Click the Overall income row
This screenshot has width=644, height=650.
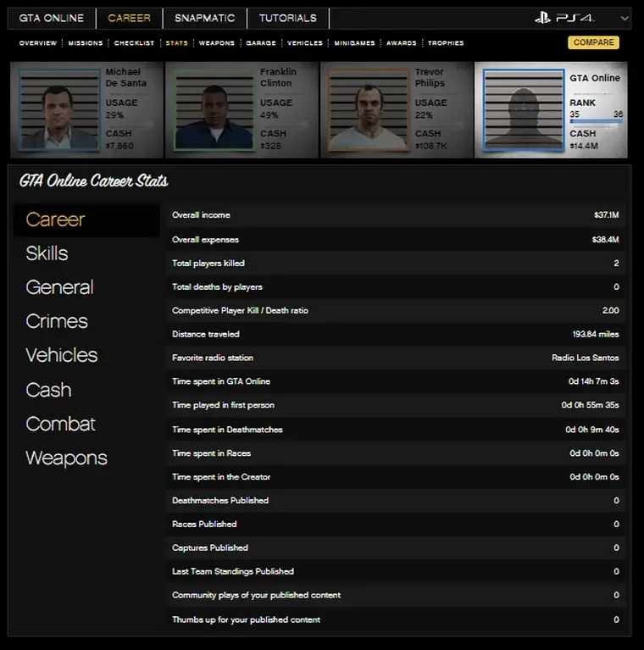(x=396, y=215)
